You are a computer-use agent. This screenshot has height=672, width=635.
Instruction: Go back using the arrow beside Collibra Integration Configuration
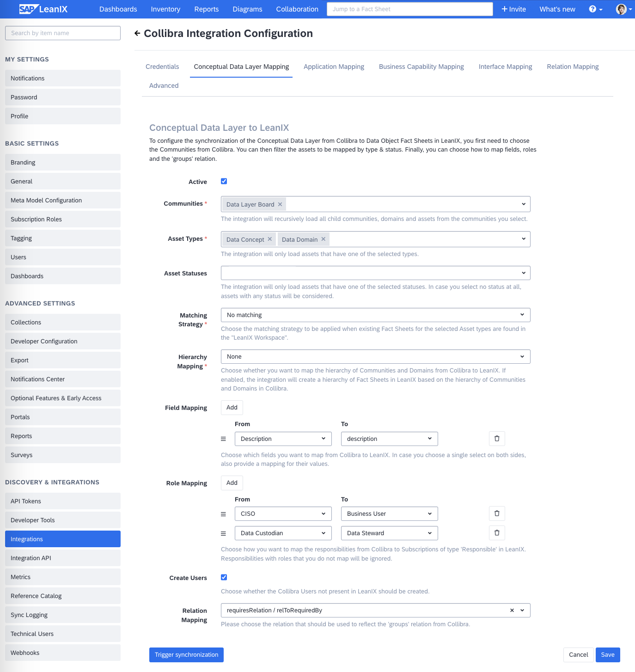tap(137, 33)
